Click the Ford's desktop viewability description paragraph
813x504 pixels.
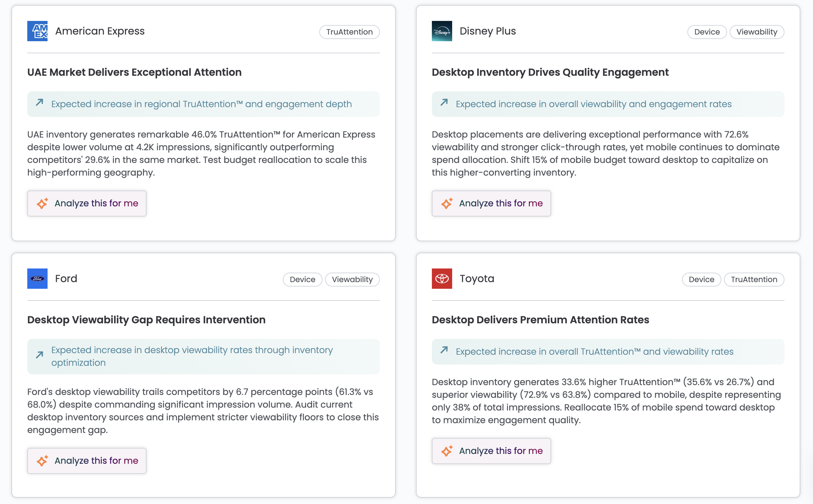(x=203, y=411)
